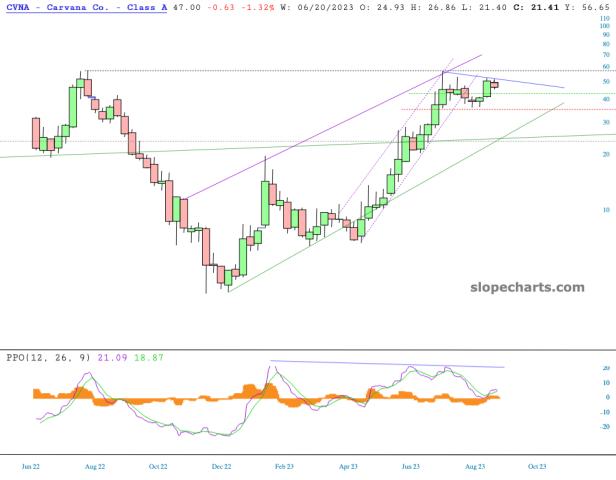
Task: Click the Oct 23 label on time axis
Action: coord(537,466)
